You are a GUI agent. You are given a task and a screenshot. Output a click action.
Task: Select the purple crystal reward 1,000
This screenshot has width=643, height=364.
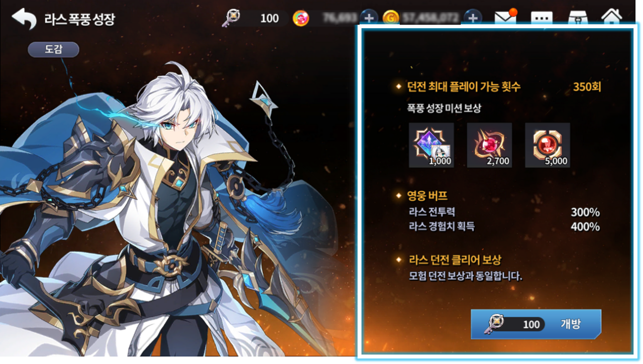[x=432, y=145]
